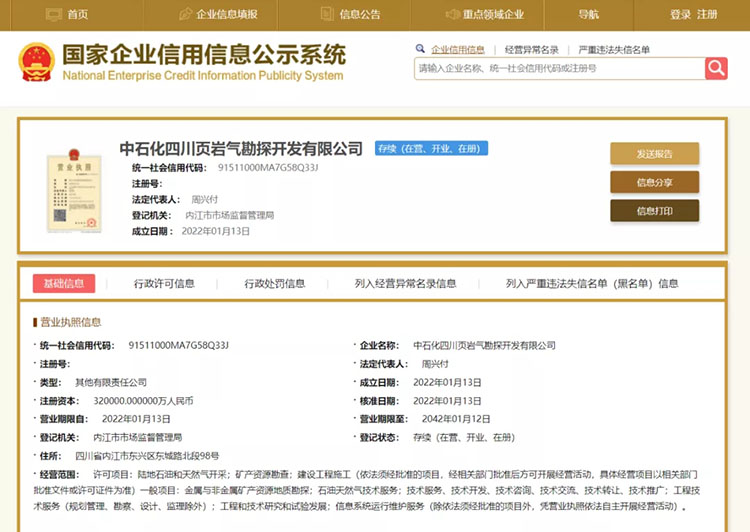Viewport: 750px width, 532px height.
Task: Click the 经营范围 label
Action: pos(59,475)
